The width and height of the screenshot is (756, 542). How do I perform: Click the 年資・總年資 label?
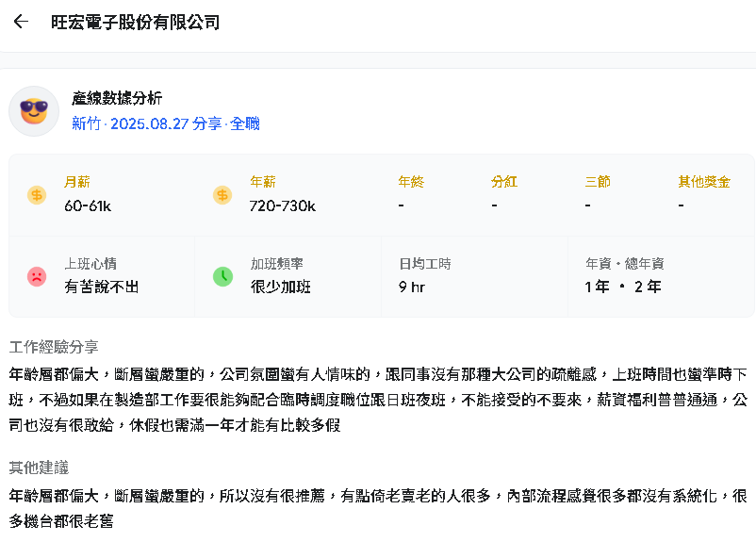[x=625, y=264]
